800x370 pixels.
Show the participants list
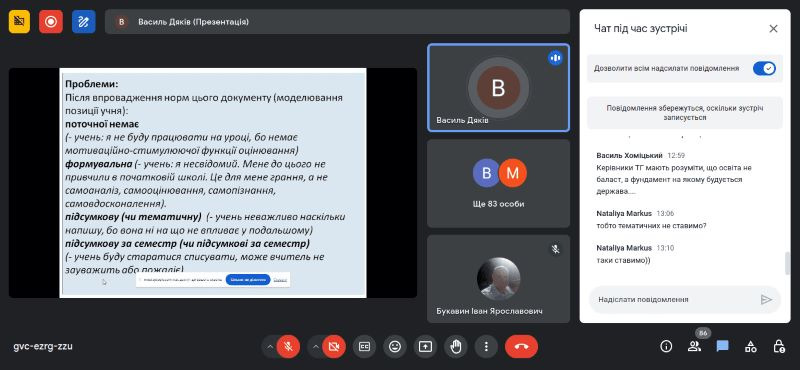(x=694, y=347)
